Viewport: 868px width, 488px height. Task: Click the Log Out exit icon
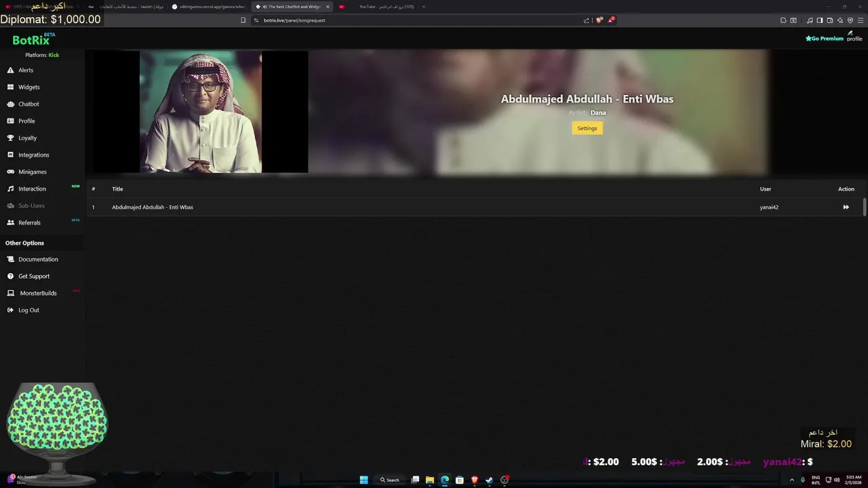click(11, 310)
